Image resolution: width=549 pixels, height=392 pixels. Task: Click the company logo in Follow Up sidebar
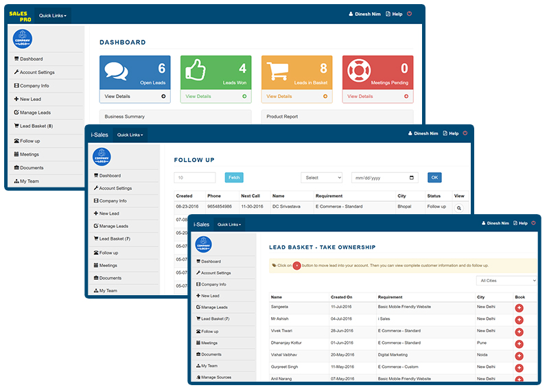(102, 157)
